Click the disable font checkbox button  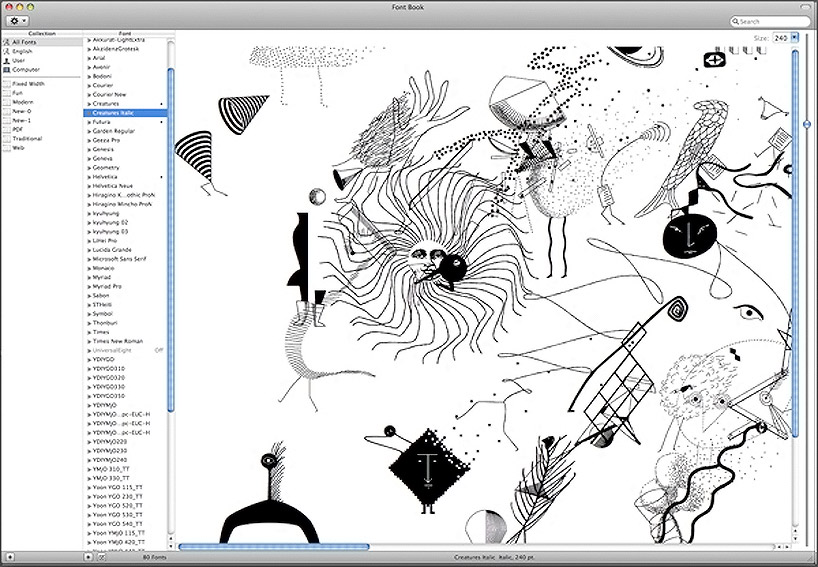pyautogui.click(x=100, y=555)
